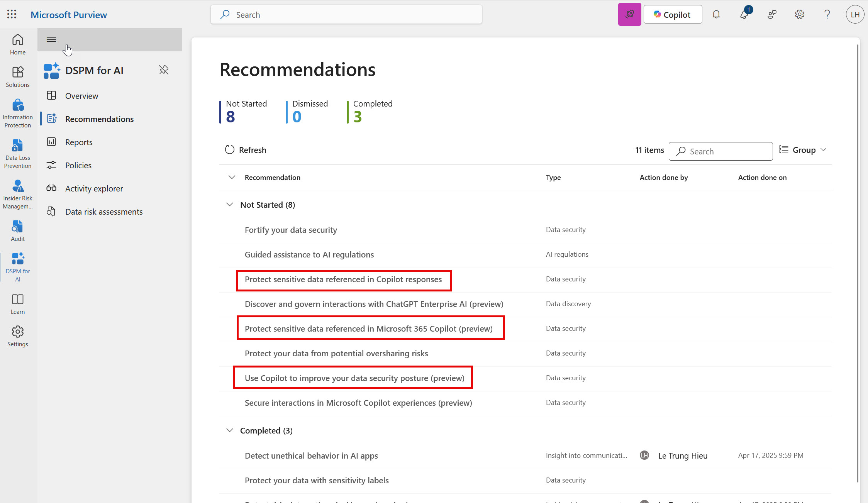Image resolution: width=868 pixels, height=503 pixels.
Task: Click Completed count 3
Action: [358, 117]
